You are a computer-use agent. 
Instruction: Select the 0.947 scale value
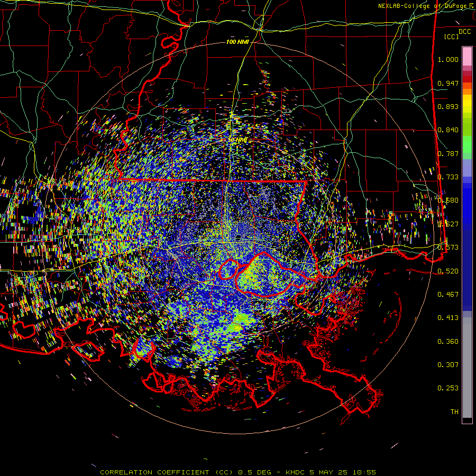click(x=448, y=83)
